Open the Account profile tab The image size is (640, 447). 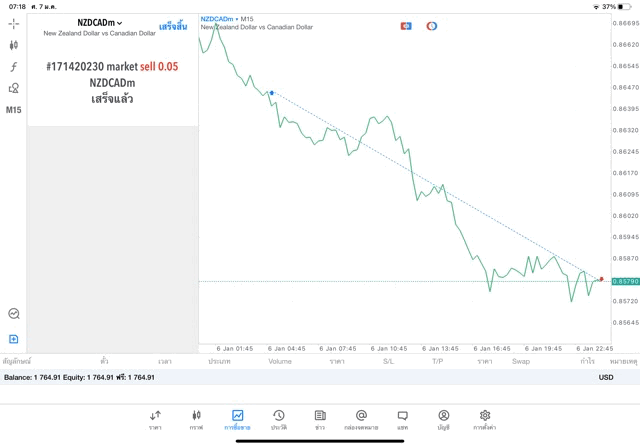[443, 419]
